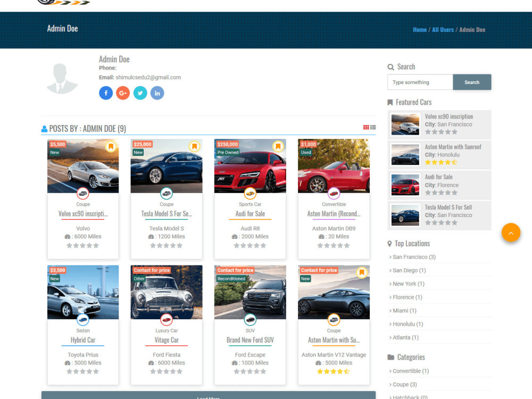
Task: Click Luxury Car category icon on Vitage Car
Action: 166,320
